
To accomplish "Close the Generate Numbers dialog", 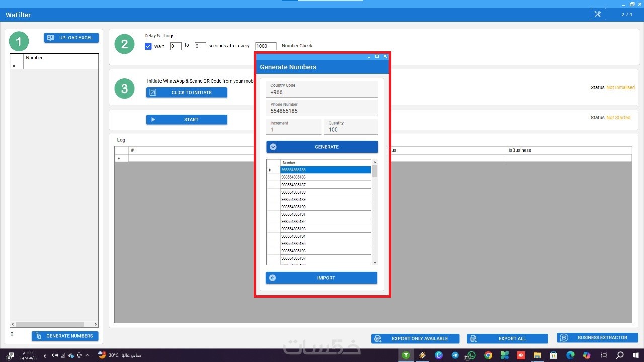I will click(385, 56).
